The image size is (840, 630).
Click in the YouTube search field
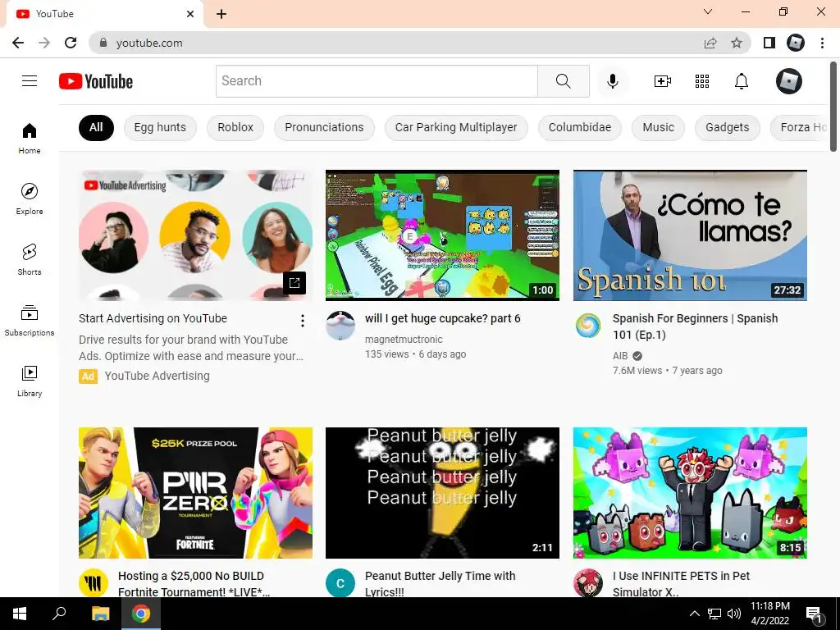click(377, 81)
